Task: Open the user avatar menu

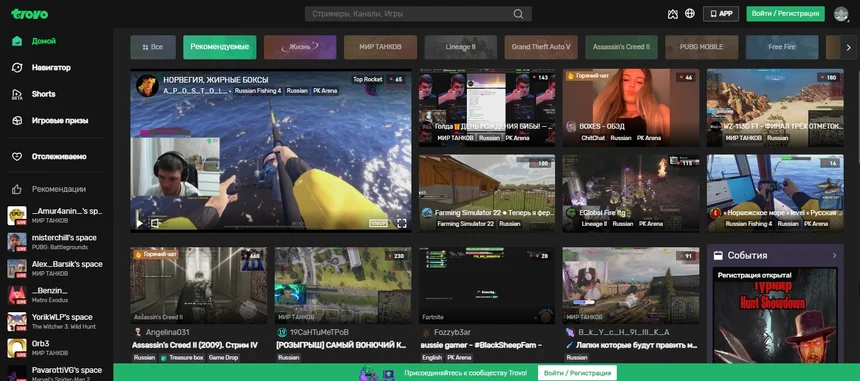Action: [841, 14]
